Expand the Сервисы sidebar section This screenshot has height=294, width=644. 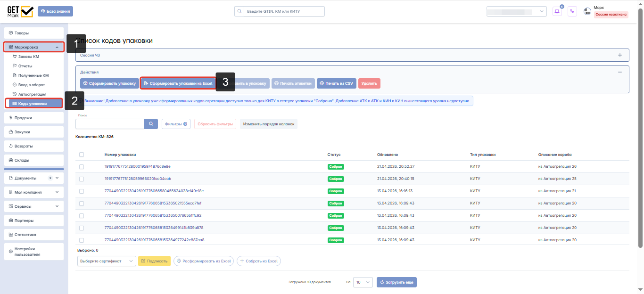point(34,206)
